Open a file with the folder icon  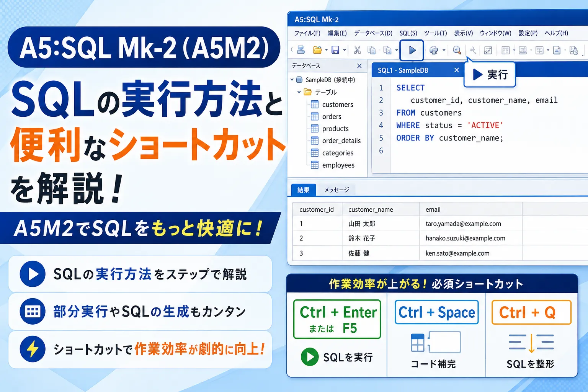317,50
